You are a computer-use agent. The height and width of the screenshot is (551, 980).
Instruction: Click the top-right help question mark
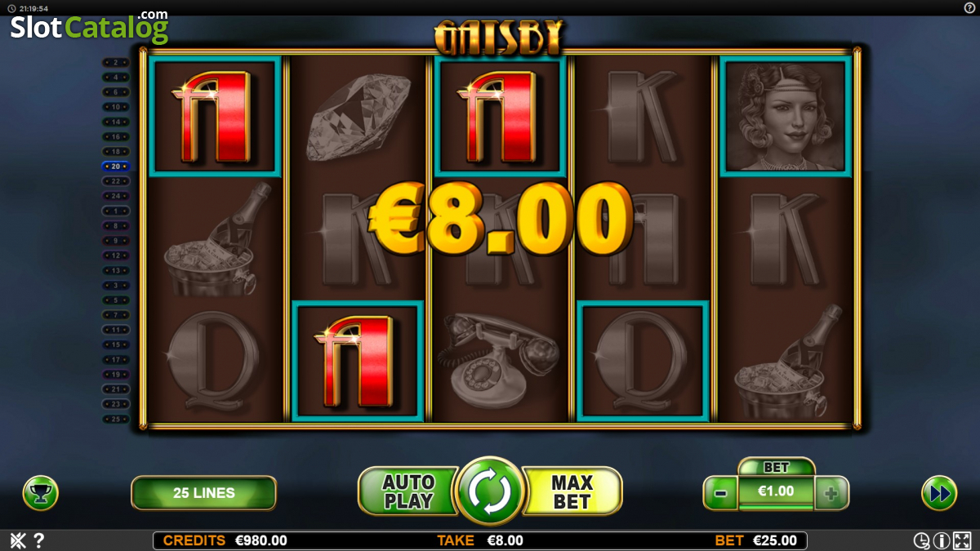click(969, 7)
